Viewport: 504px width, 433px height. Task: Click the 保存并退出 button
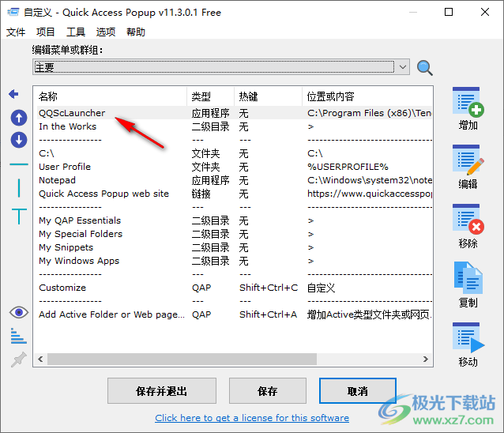point(162,391)
